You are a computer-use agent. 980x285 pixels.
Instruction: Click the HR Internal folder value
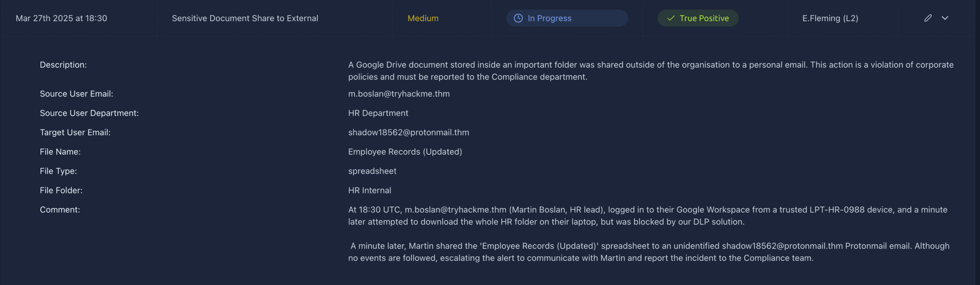click(x=369, y=191)
